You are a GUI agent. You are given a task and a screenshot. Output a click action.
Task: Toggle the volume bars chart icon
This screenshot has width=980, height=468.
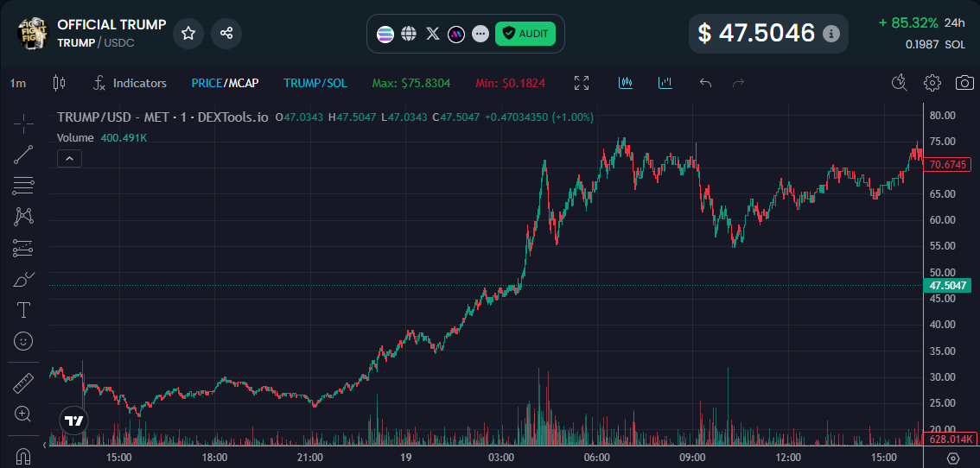click(665, 83)
